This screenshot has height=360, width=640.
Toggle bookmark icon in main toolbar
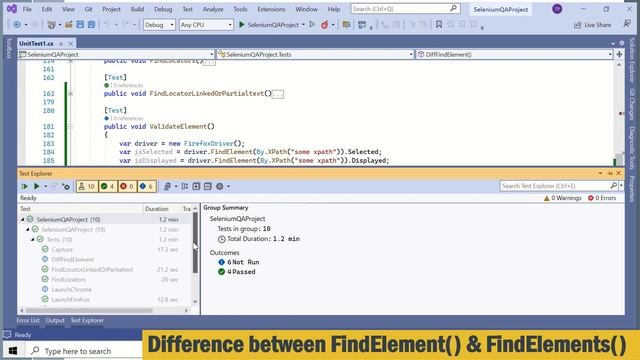(439, 25)
